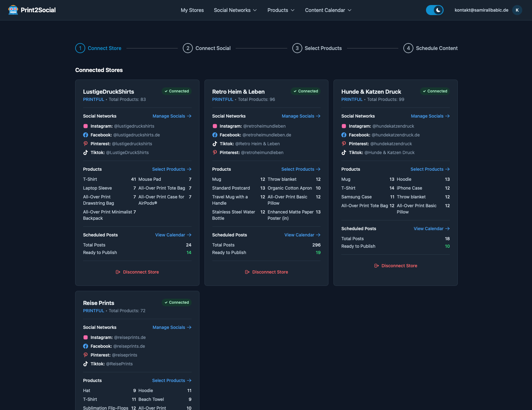Click the Print2Social robot logo icon
The width and height of the screenshot is (532, 410).
pyautogui.click(x=13, y=10)
